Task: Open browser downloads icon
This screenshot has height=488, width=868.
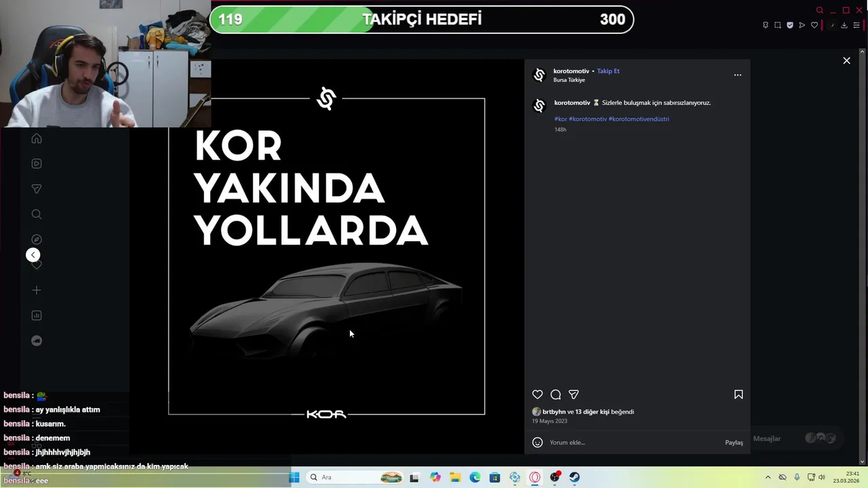Action: [844, 25]
